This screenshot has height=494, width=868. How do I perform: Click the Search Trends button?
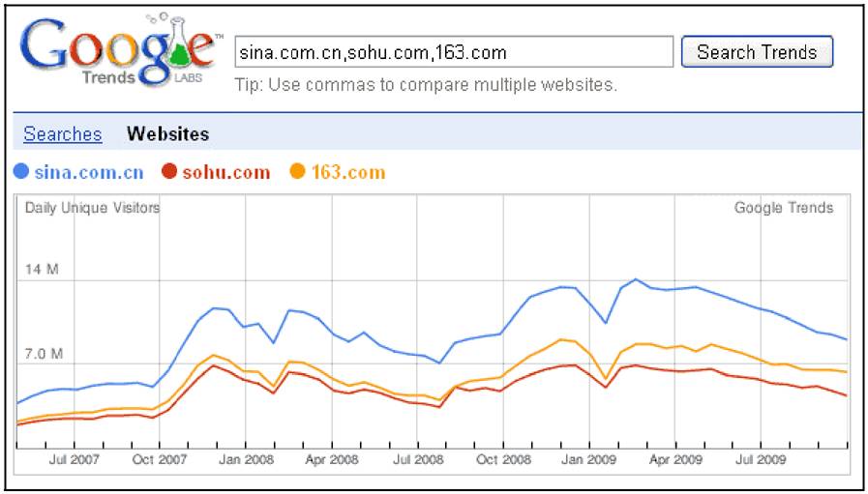point(757,52)
